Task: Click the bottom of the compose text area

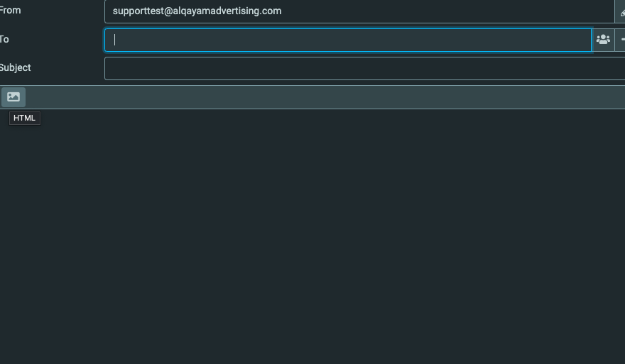Action: [x=312, y=351]
